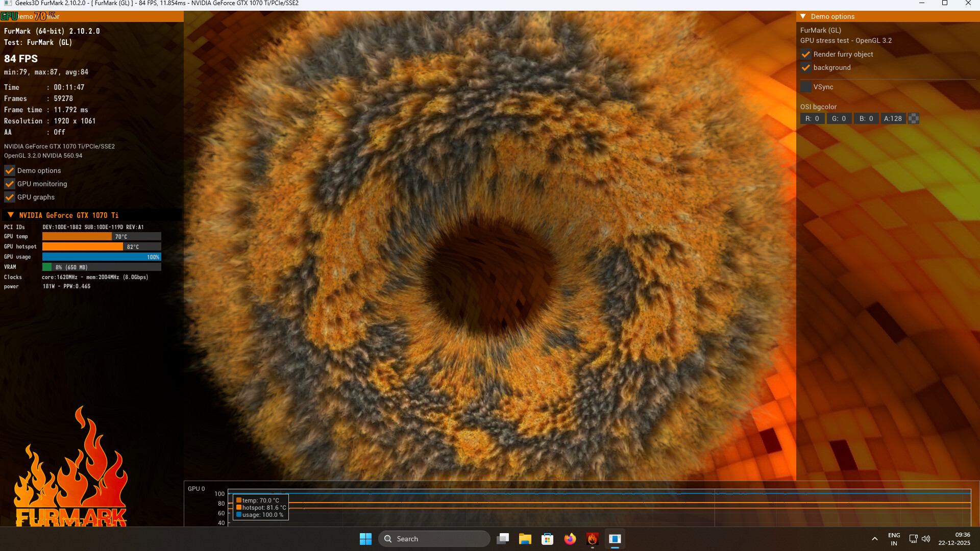
Task: Uncheck the GPU monitoring checkbox
Action: 10,184
